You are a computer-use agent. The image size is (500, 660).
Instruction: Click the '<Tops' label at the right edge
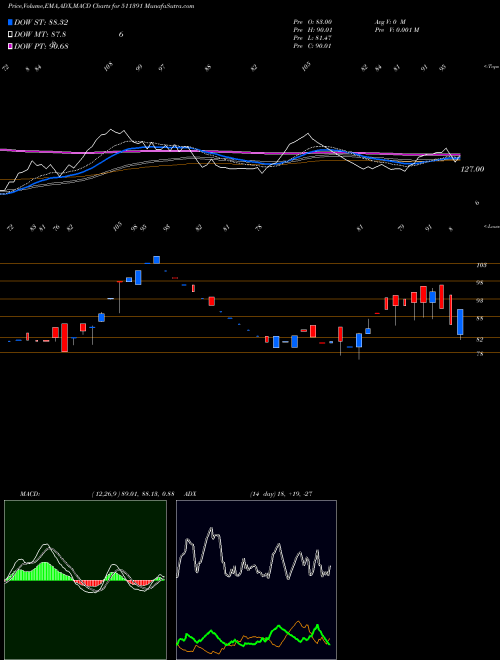491,67
